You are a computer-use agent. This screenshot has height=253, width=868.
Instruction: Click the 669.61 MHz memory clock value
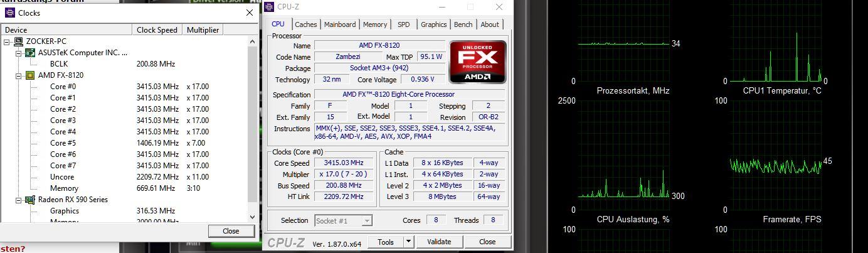click(x=156, y=188)
